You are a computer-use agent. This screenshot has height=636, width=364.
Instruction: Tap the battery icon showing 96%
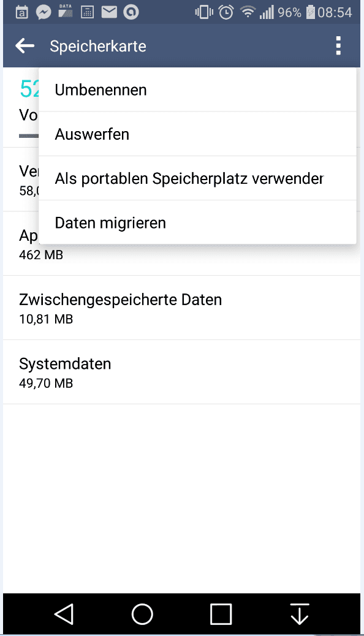tap(311, 12)
